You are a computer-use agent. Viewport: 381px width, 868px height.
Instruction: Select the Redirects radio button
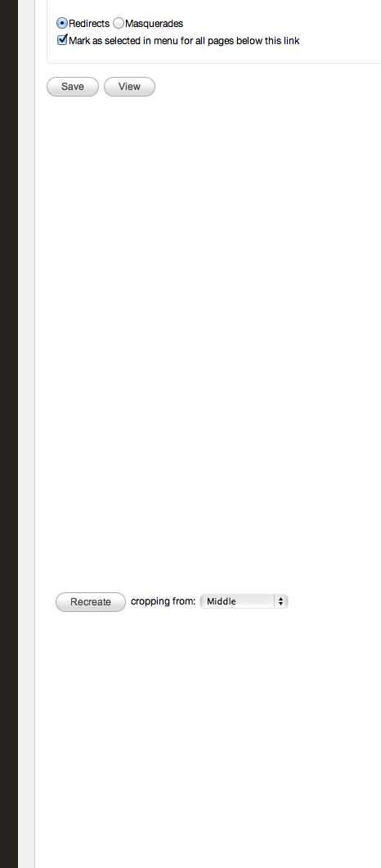click(62, 23)
